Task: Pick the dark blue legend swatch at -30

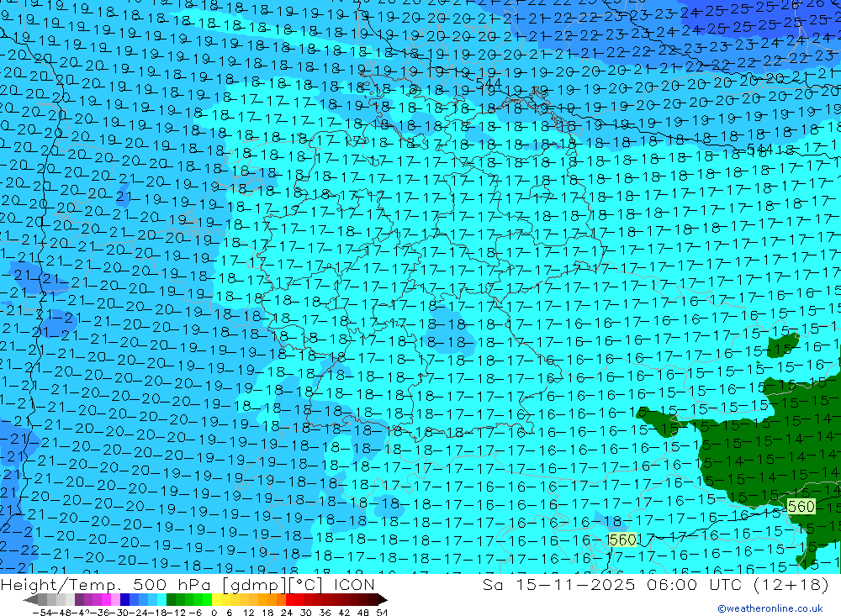Action: tap(125, 599)
